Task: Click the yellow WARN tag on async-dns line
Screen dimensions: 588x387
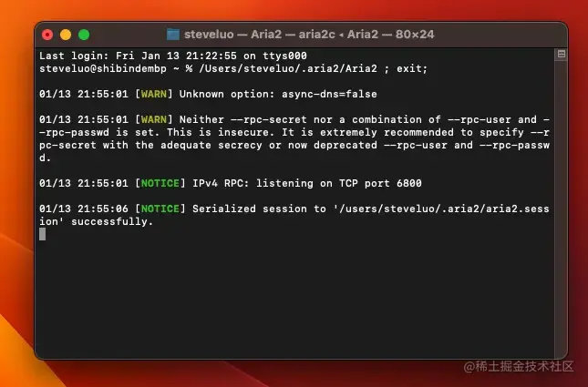Action: point(154,94)
